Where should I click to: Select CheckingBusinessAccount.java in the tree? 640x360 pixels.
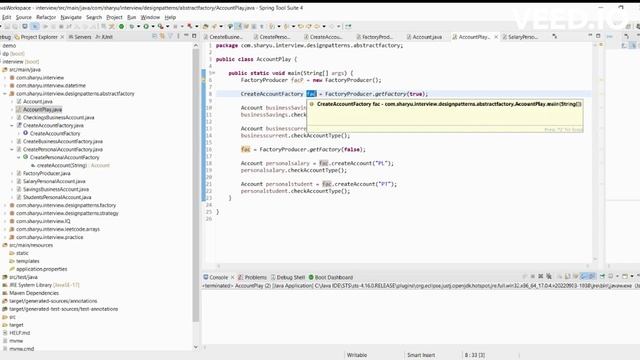click(x=58, y=118)
